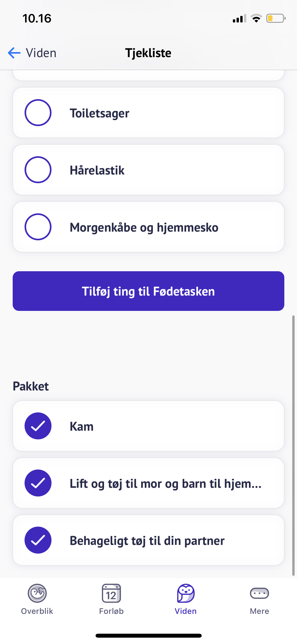Open the Overblik tab icon
The image size is (297, 644).
[x=37, y=593]
